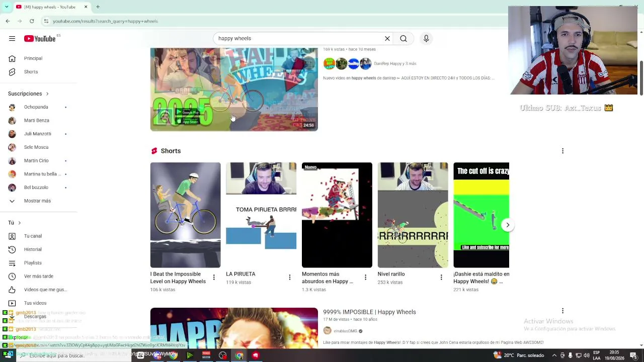This screenshot has height=362, width=644.
Task: Open options for 'I Beat the Impossible Level' short
Action: (214, 278)
